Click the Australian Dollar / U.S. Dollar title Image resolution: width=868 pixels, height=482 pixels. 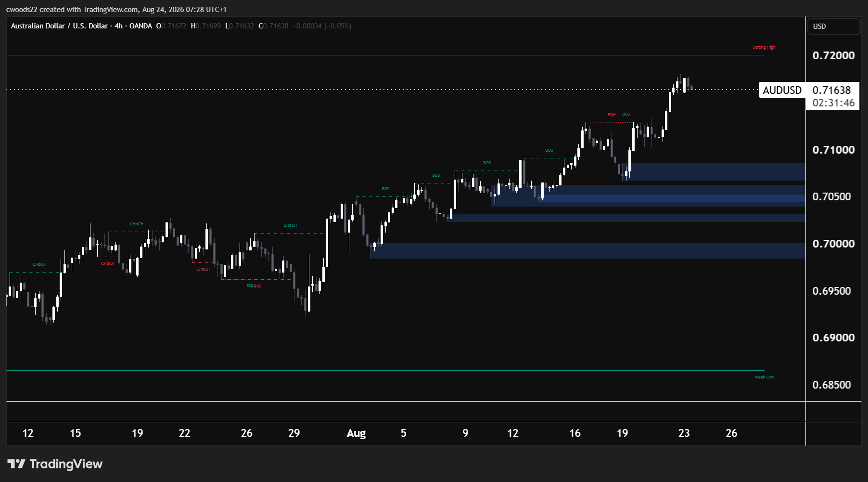[59, 26]
